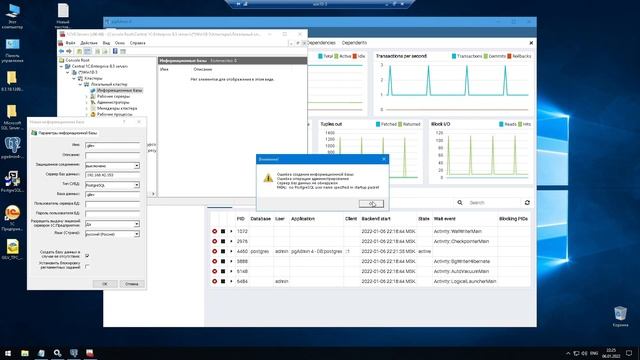Open the Новый текстовый document desktop icon
Image resolution: width=640 pixels, height=360 pixels.
tap(63, 16)
